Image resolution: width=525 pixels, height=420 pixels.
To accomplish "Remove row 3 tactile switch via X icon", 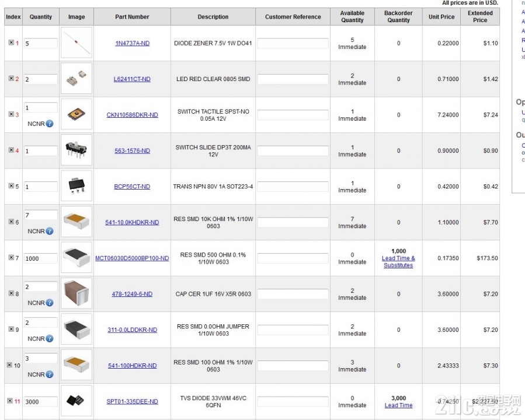I will pos(11,114).
